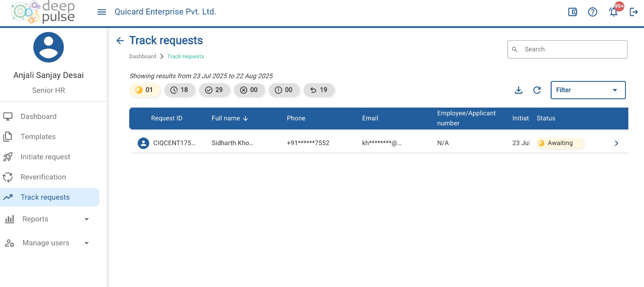Click the logout icon in the header

coord(634,12)
